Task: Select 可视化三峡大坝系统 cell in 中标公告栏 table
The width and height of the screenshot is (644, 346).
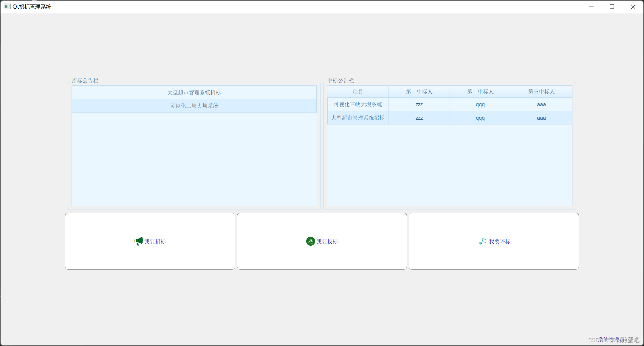Action: 358,104
